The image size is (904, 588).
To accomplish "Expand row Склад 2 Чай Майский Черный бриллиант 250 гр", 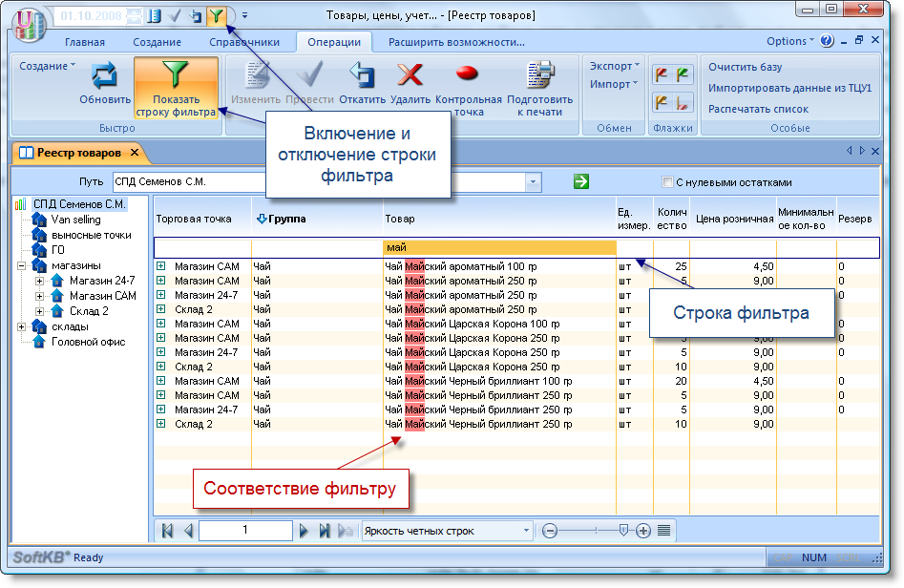I will [161, 424].
